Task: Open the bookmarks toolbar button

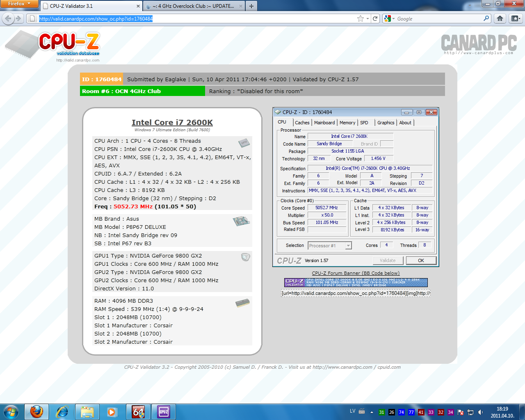Action: click(x=516, y=18)
